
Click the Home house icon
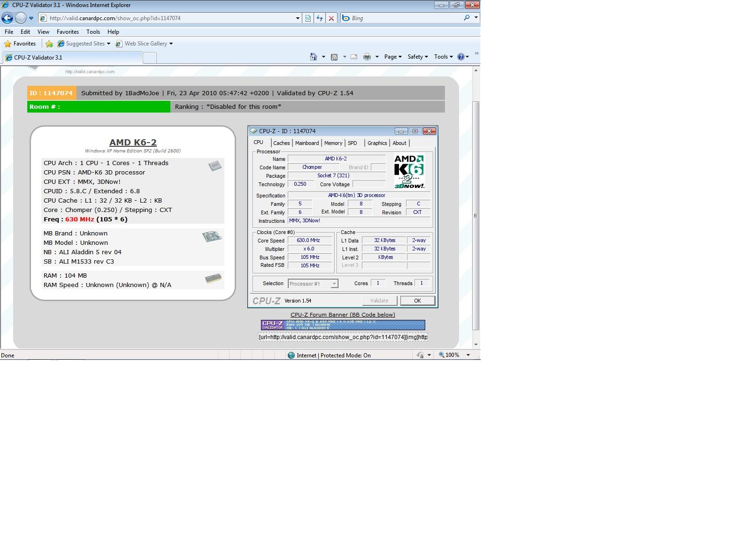point(314,57)
